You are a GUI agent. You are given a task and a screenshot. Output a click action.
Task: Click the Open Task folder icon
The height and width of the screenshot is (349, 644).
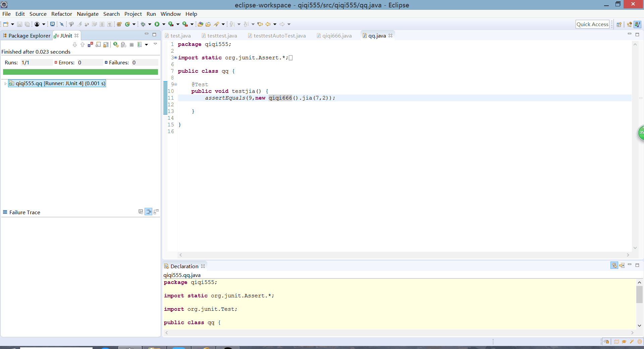click(x=208, y=24)
